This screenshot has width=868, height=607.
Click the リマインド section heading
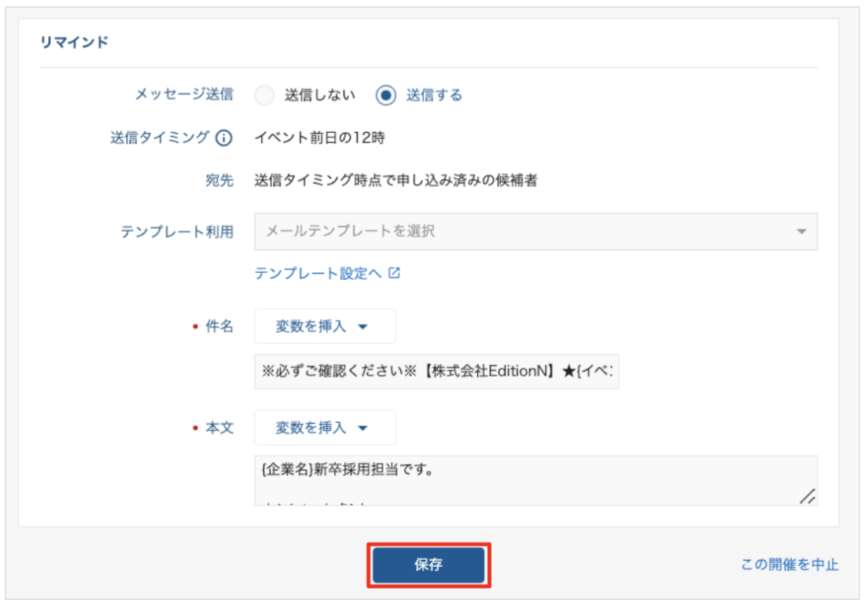(74, 42)
